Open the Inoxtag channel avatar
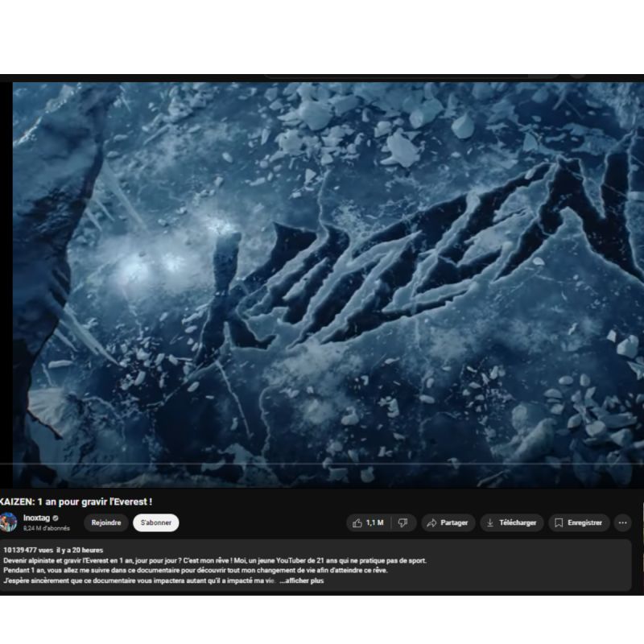This screenshot has height=644, width=644. (8, 522)
